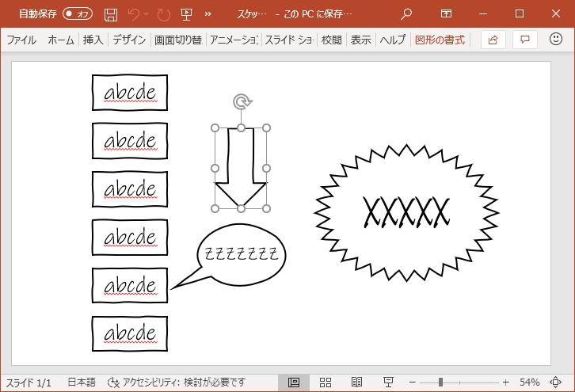
Task: Select the last abcde rectangle
Action: point(130,333)
